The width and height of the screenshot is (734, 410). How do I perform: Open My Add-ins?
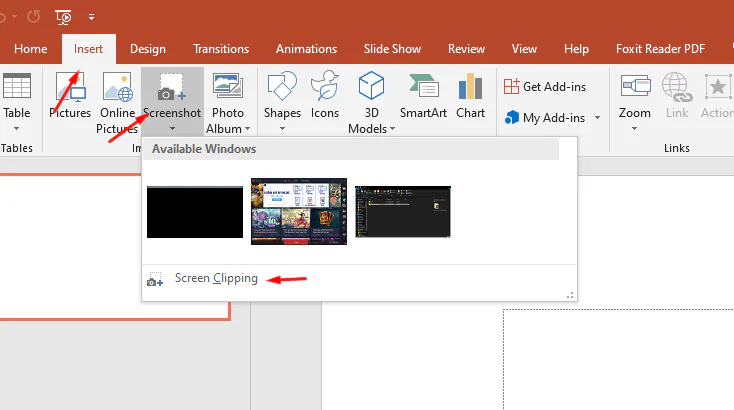(545, 117)
